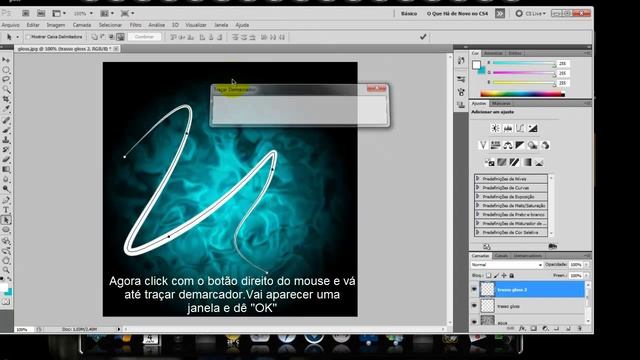Click the red (R) color slider
Viewport: 640px width, 360px height.
coord(524,63)
